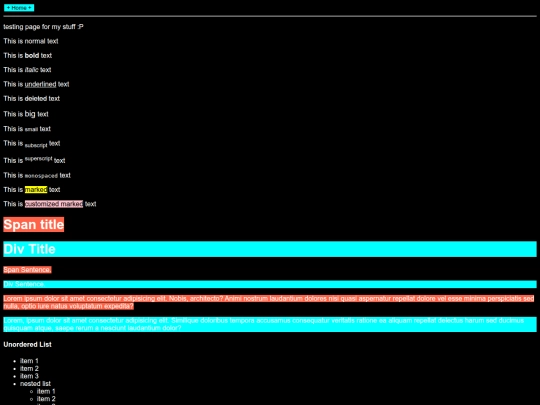The height and width of the screenshot is (405, 540).
Task: Click top-level list 'item 1'
Action: tap(29, 361)
